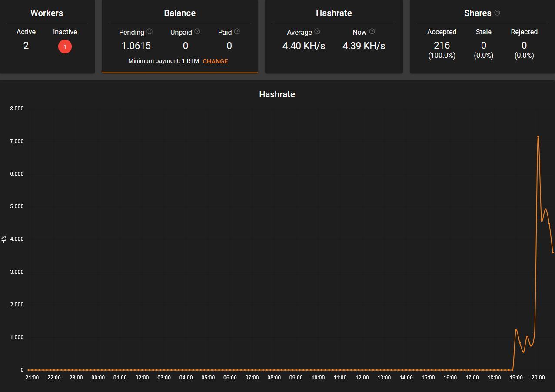555x392 pixels.
Task: Click the 8.000 y-axis label
Action: 17,109
